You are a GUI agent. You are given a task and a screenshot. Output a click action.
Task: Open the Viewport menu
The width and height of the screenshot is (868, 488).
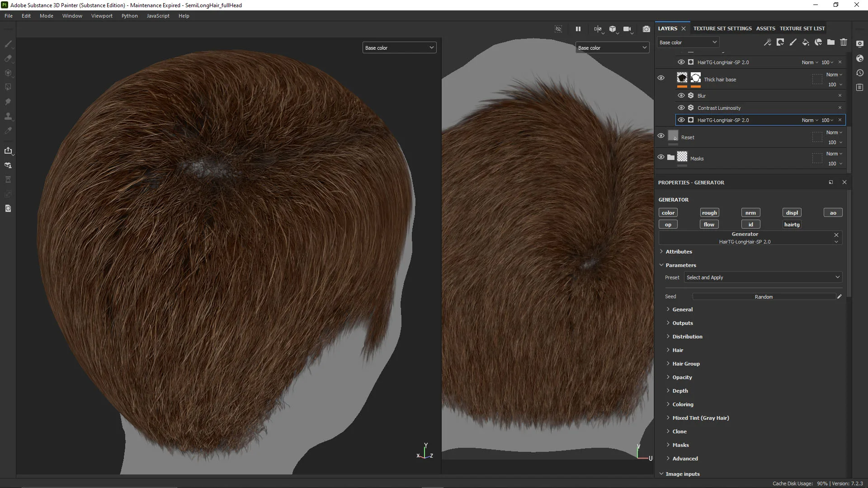pos(102,16)
